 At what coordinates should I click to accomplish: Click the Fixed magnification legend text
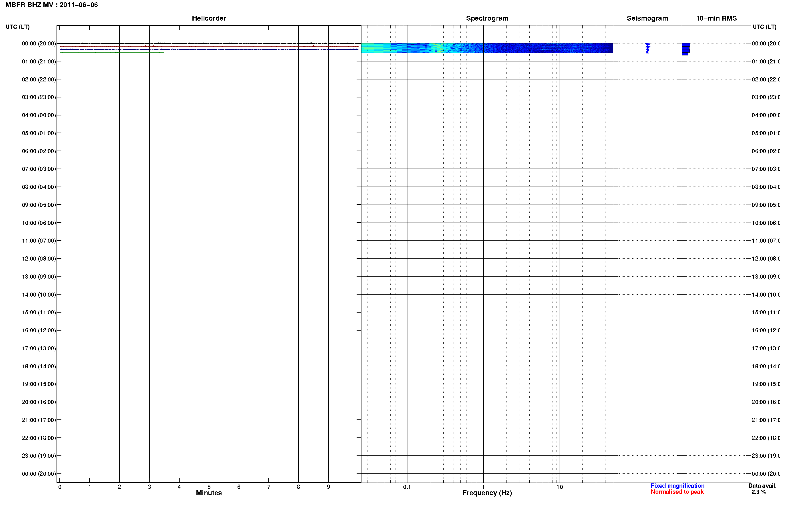pos(678,486)
